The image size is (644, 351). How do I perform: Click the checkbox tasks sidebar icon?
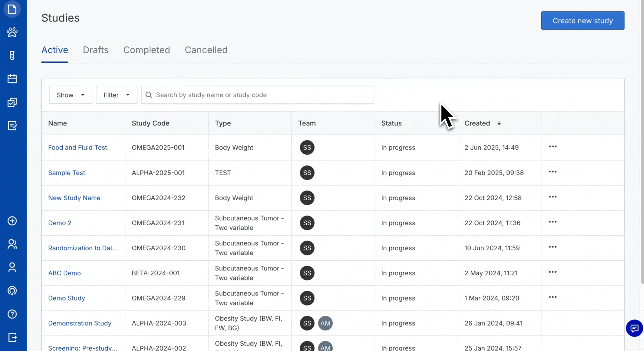point(12,102)
